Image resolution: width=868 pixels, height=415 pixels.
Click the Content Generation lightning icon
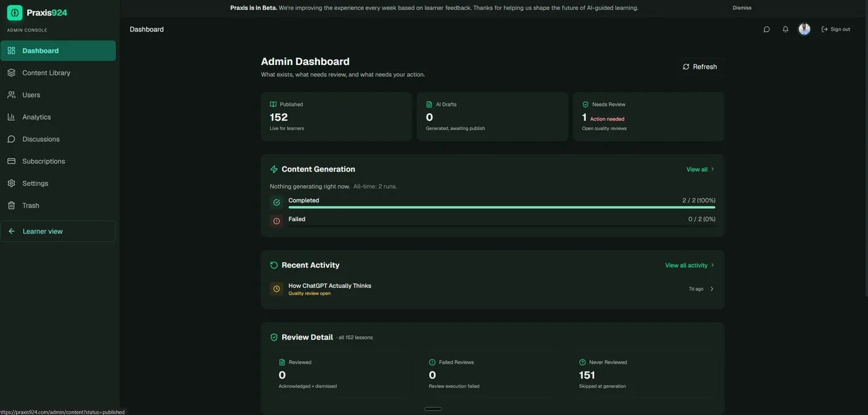pos(274,169)
